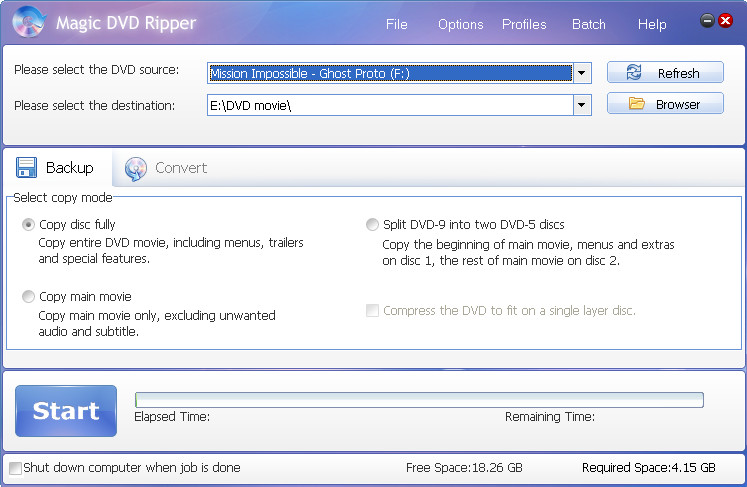Screen dimensions: 747x487
Task: Enable Shut down computer when job is done
Action: (15, 468)
